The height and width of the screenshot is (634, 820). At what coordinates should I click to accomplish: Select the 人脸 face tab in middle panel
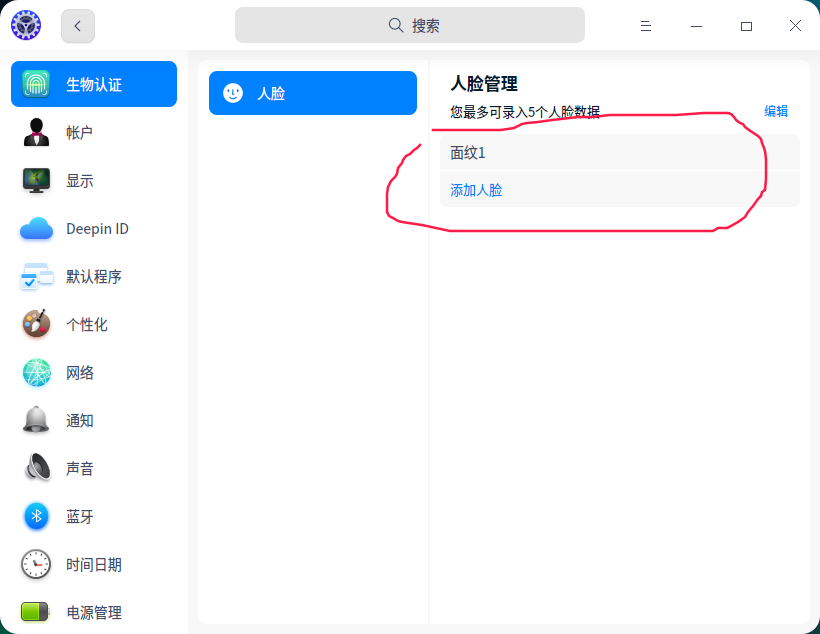coord(312,92)
